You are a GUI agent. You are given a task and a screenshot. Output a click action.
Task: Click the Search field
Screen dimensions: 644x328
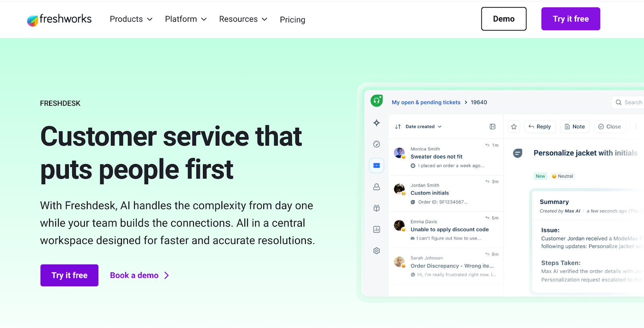[x=628, y=102]
